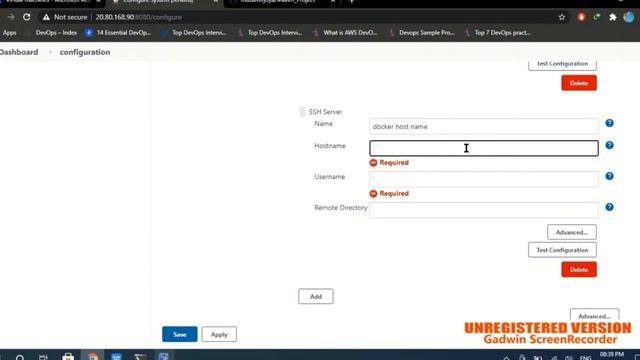Click the browser address bar URL
Screen dimensions: 640x360
[x=139, y=17]
